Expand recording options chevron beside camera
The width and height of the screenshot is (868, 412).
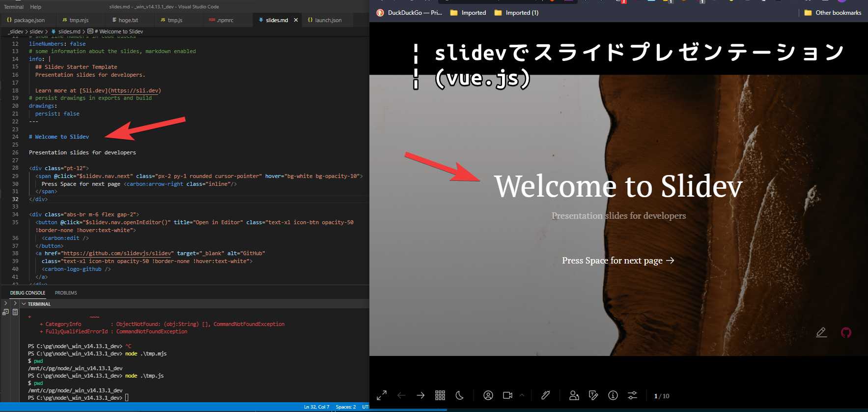click(522, 395)
